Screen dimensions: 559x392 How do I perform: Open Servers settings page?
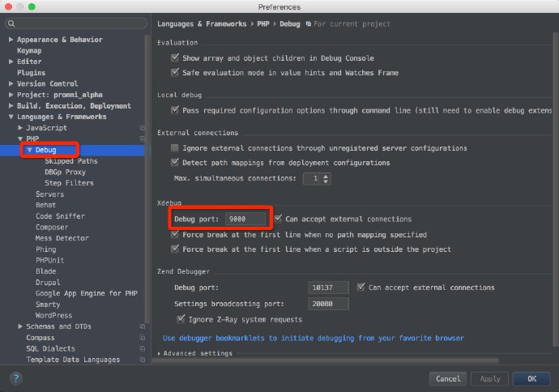[x=50, y=194]
